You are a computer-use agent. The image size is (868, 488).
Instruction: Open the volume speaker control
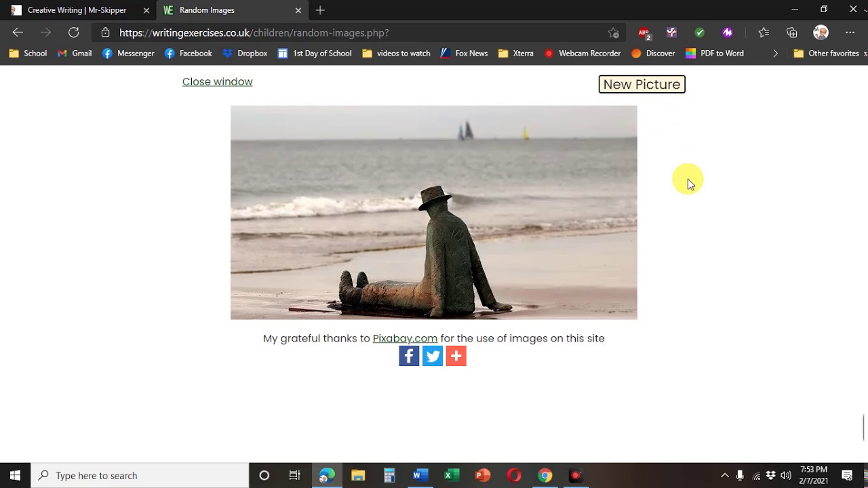[x=786, y=475]
